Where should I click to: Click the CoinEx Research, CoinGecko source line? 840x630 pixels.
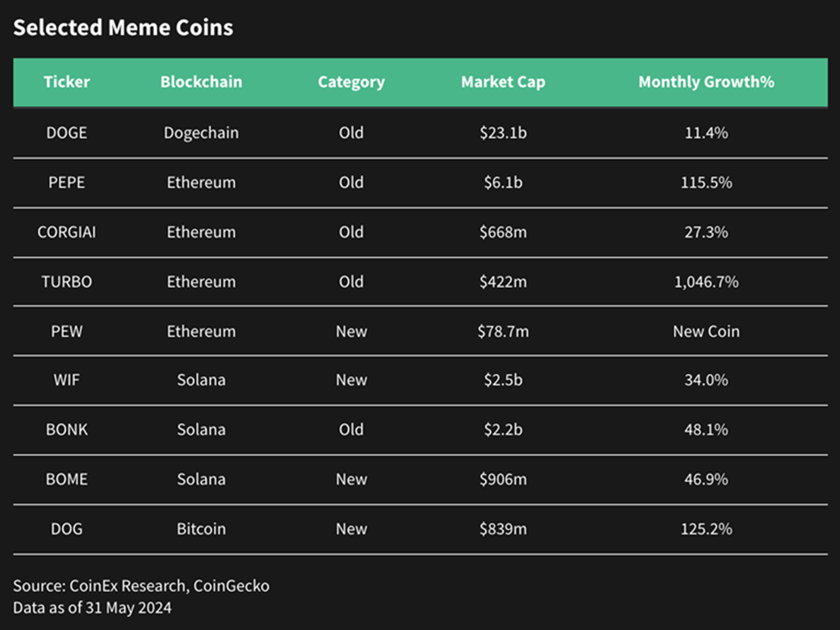(x=140, y=586)
